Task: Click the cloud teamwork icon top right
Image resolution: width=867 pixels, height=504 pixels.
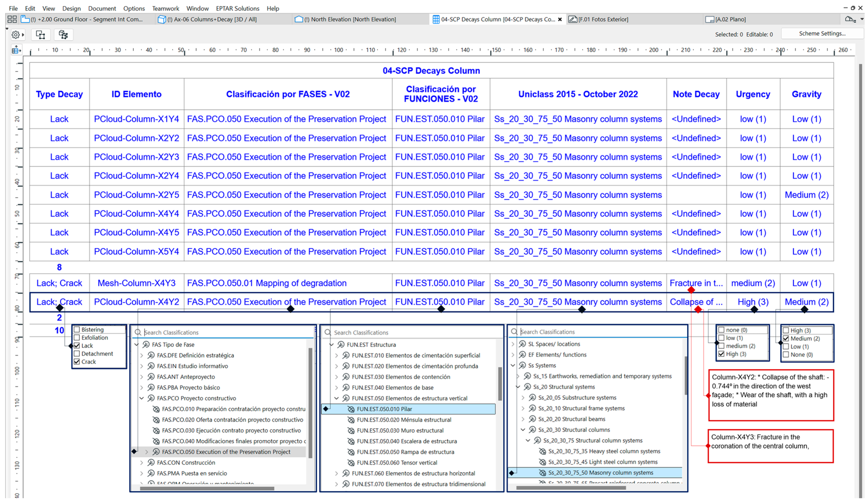Action: pyautogui.click(x=850, y=19)
